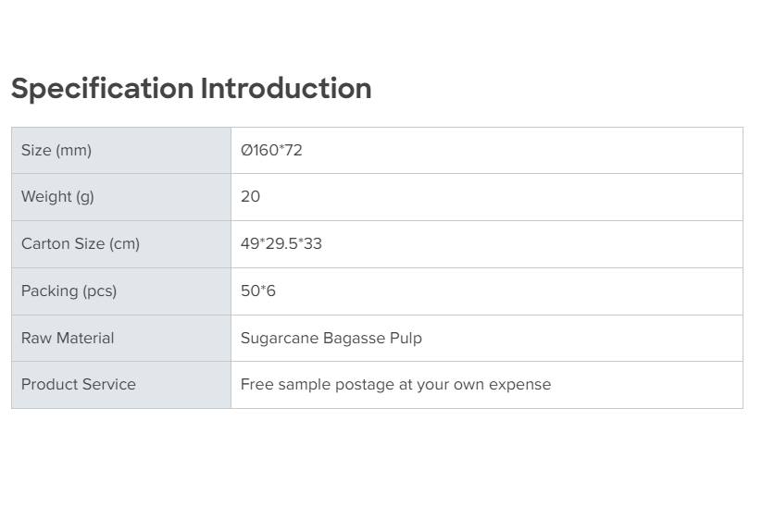This screenshot has height=532, width=762.
Task: Click the Specification Introduction heading
Action: [191, 89]
